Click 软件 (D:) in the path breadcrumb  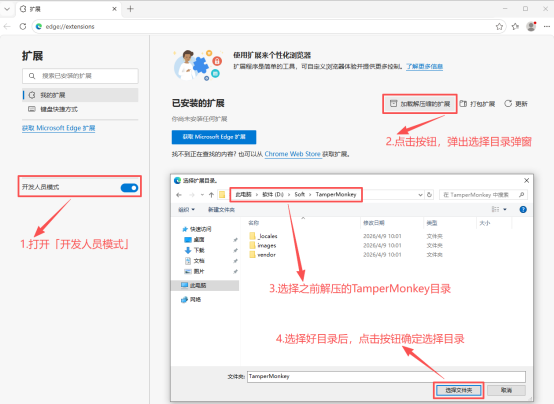273,194
